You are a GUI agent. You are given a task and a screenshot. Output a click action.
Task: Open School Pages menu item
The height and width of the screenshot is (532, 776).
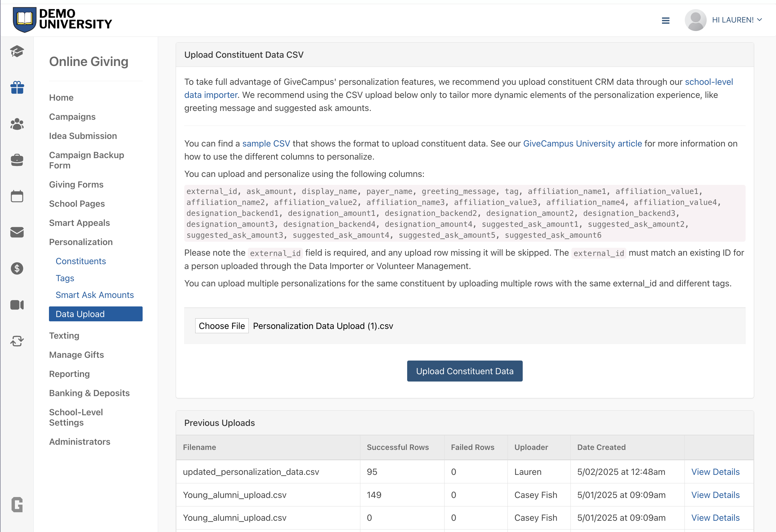pyautogui.click(x=77, y=204)
